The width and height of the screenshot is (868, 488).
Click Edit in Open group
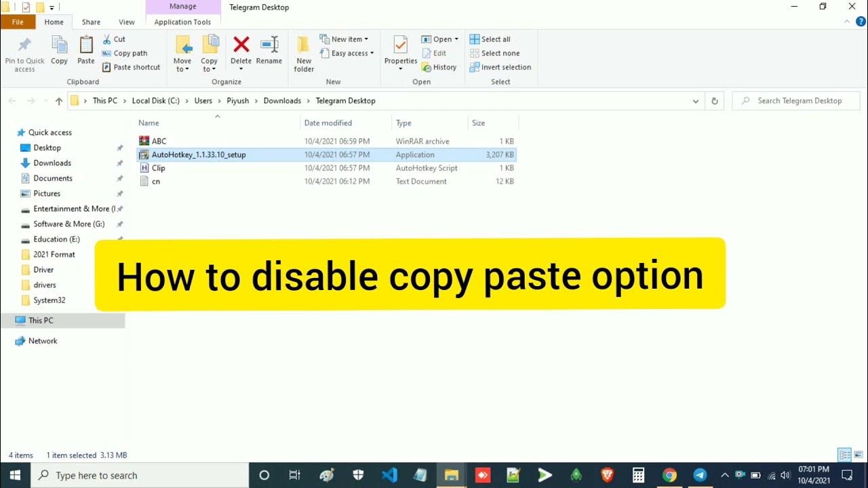click(x=434, y=54)
